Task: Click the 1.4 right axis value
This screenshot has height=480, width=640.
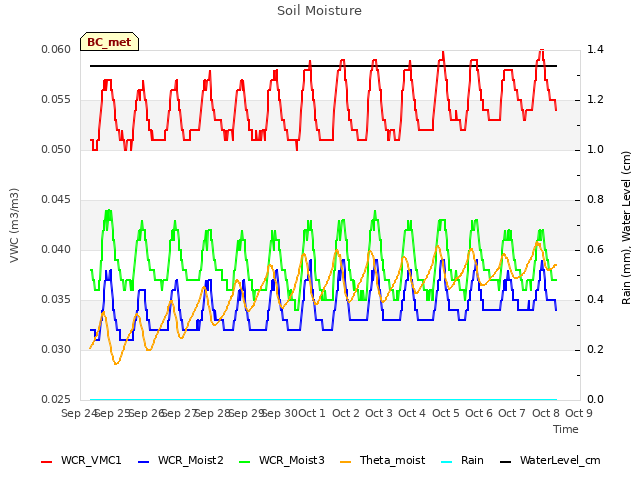Action: [595, 50]
